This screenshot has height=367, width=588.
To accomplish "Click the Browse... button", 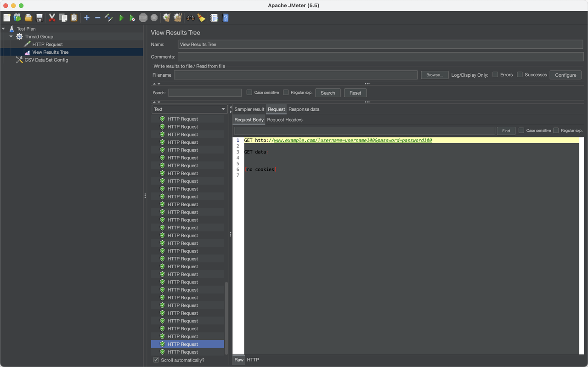I will [435, 75].
